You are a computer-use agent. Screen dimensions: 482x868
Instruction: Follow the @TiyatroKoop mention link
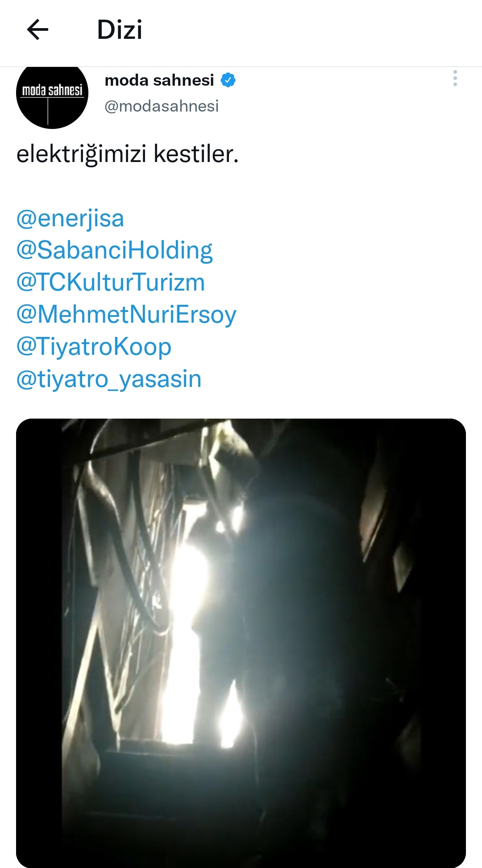click(x=94, y=347)
